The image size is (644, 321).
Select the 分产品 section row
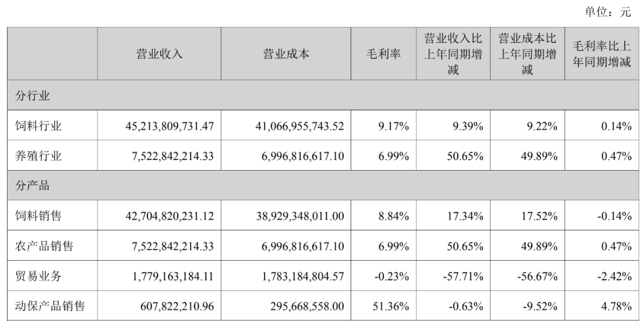(323, 186)
